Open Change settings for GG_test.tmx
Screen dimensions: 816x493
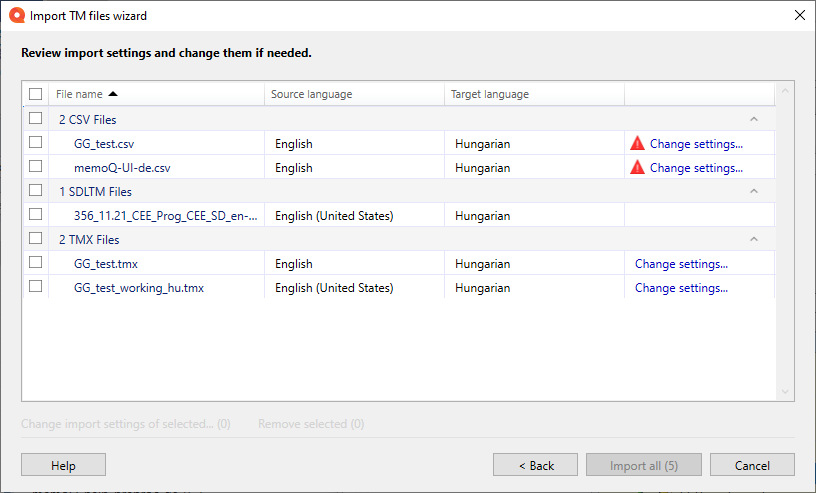coord(681,264)
